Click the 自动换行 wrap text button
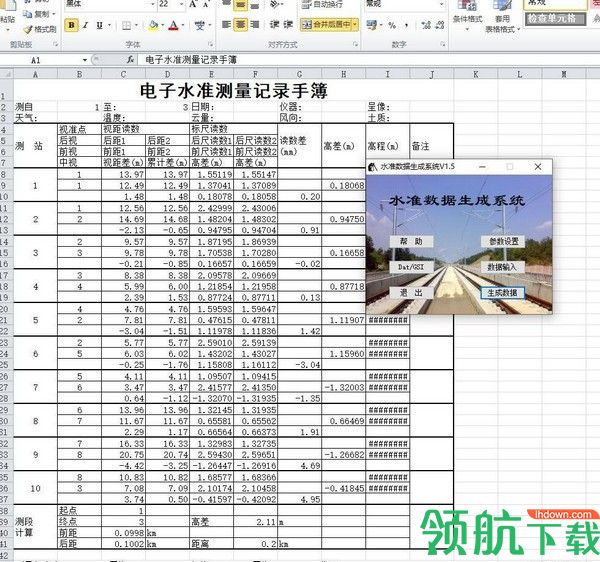This screenshot has height=562, width=600. tap(323, 4)
